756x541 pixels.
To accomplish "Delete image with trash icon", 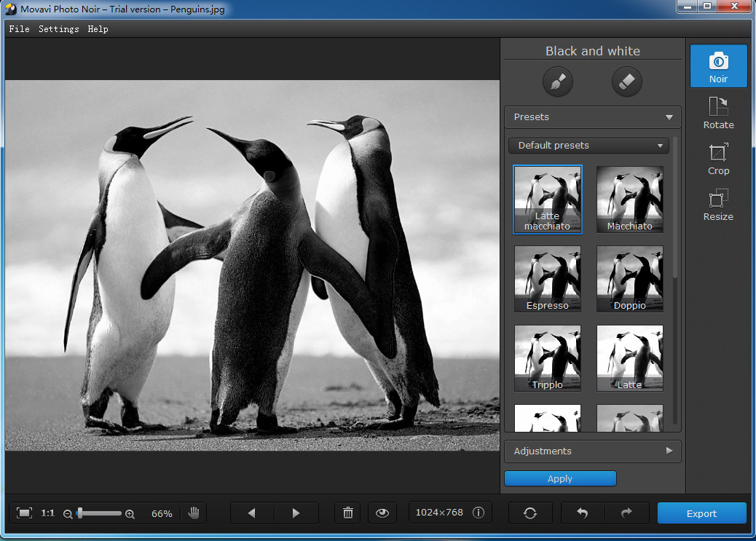I will [348, 513].
